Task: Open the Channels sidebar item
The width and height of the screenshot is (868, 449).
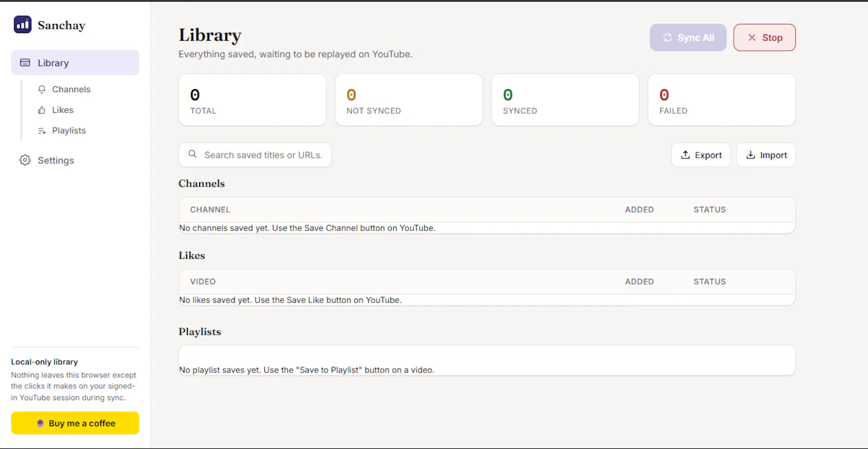Action: (71, 89)
